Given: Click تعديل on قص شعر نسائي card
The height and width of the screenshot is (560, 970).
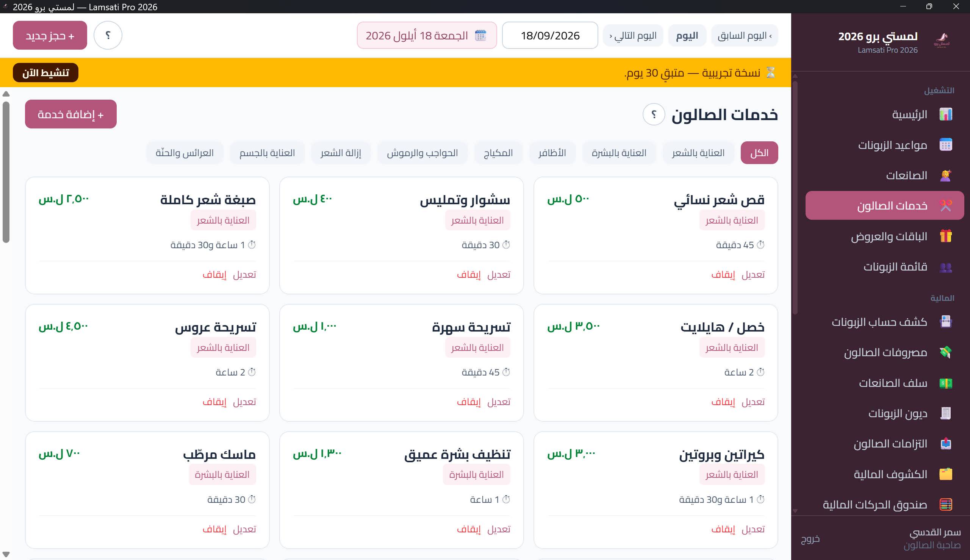Looking at the screenshot, I should click(753, 274).
